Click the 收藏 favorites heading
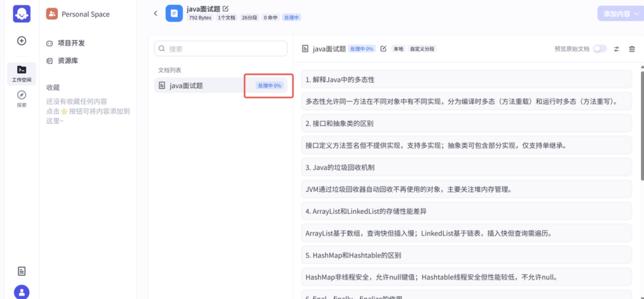The image size is (644, 299). 53,88
